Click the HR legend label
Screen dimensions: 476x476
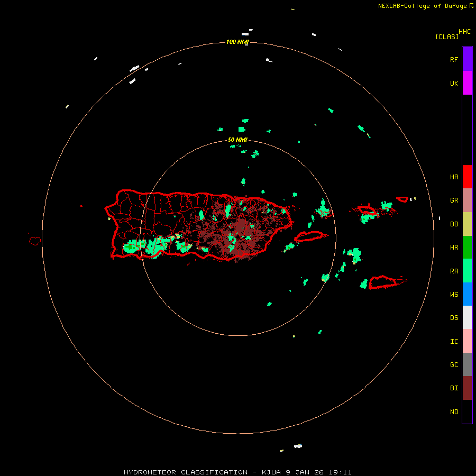[454, 248]
